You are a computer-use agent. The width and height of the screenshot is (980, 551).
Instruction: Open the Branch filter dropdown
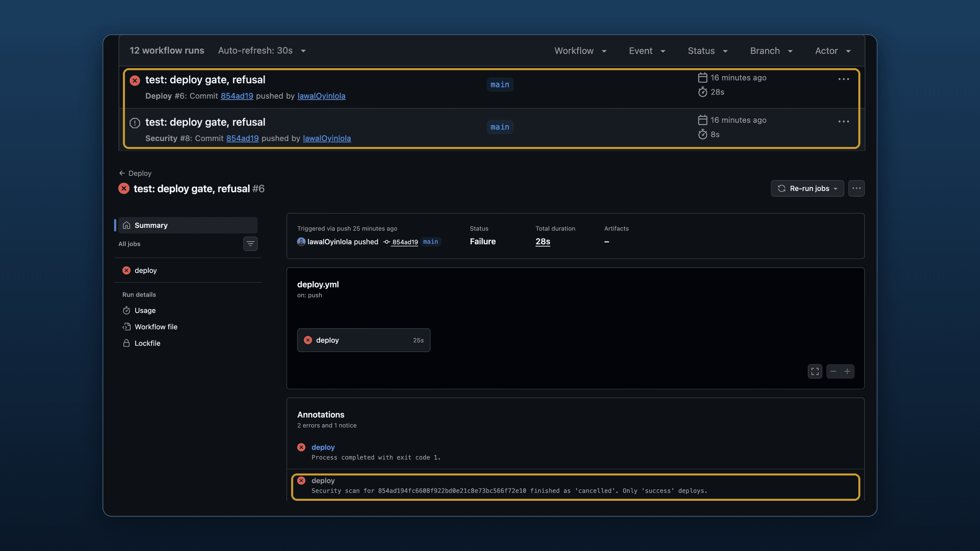tap(771, 51)
